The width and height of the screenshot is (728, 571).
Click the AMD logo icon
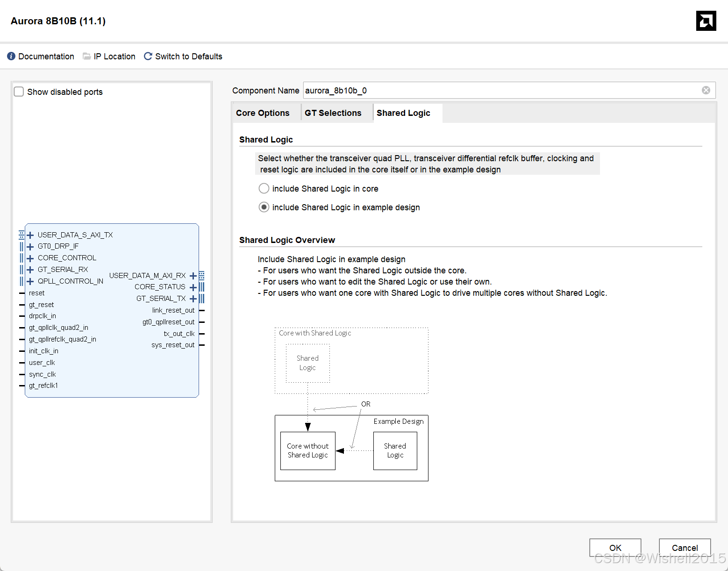click(706, 21)
